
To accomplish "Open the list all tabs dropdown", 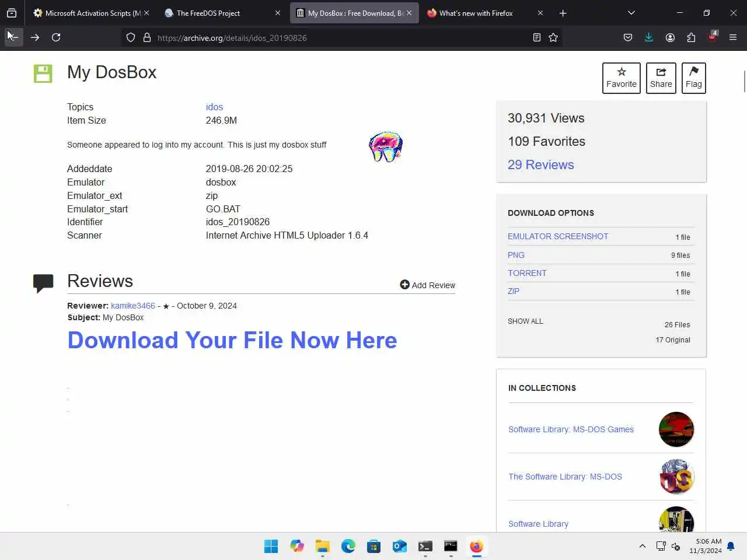I will coord(631,13).
